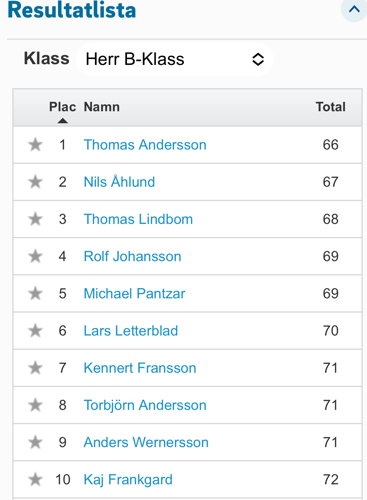Star Torbjörn Andersson's result row
Image resolution: width=367 pixels, height=500 pixels.
pyautogui.click(x=35, y=405)
